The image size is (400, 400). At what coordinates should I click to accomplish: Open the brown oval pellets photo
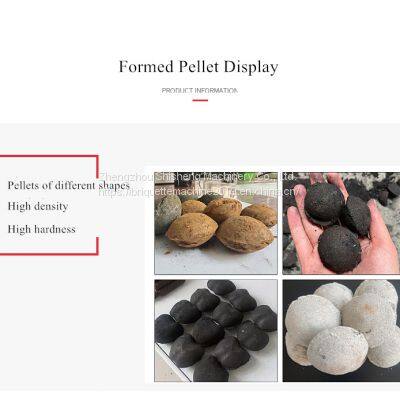[x=216, y=223]
